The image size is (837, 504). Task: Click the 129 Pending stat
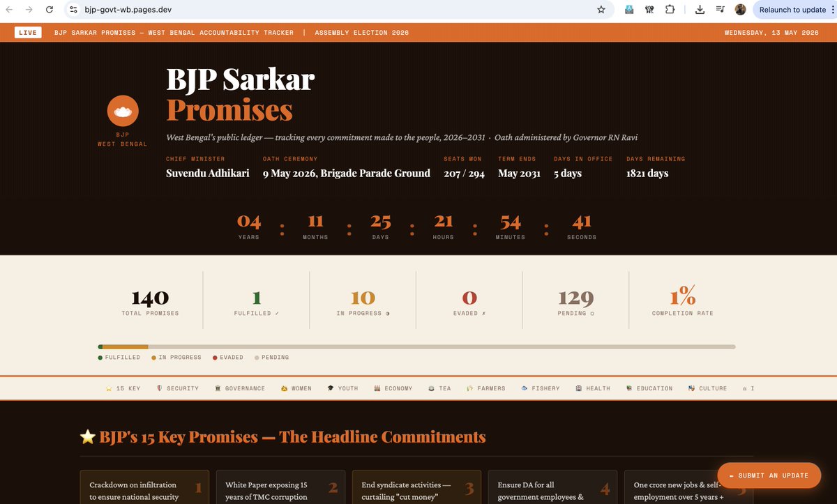(x=575, y=300)
